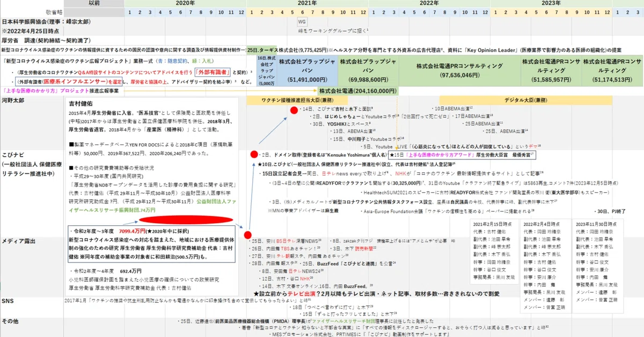Select the 2020年 year header
This screenshot has width=644, height=337.
coord(185,3)
